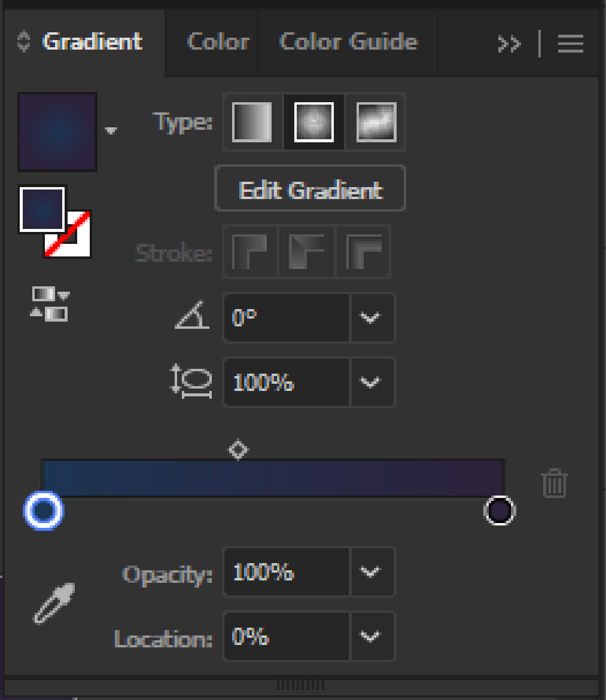Select the Radial gradient type

(x=313, y=123)
